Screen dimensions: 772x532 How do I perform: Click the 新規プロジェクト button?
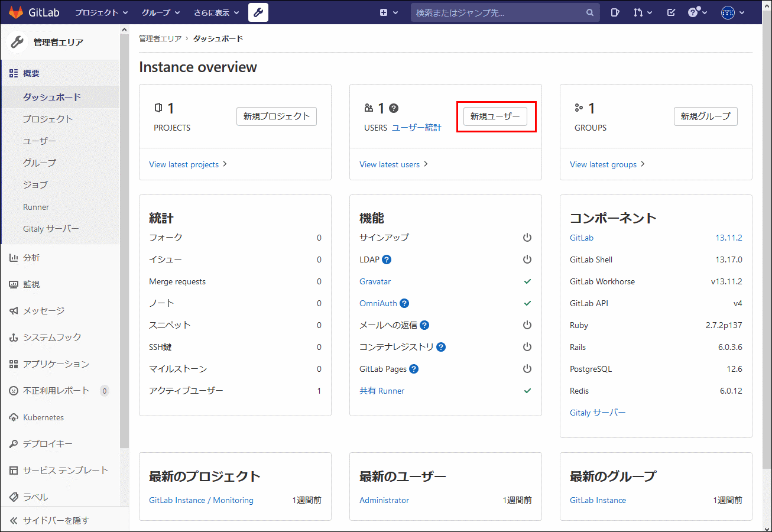tap(277, 116)
